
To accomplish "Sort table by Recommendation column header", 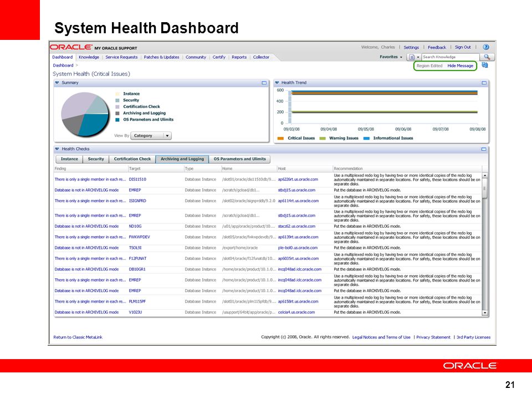I will [x=348, y=168].
